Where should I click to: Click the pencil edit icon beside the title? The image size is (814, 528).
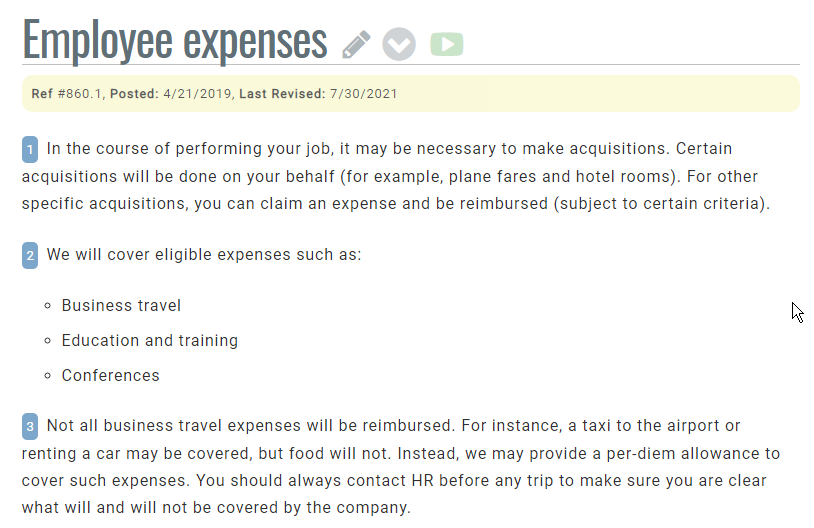click(x=356, y=45)
